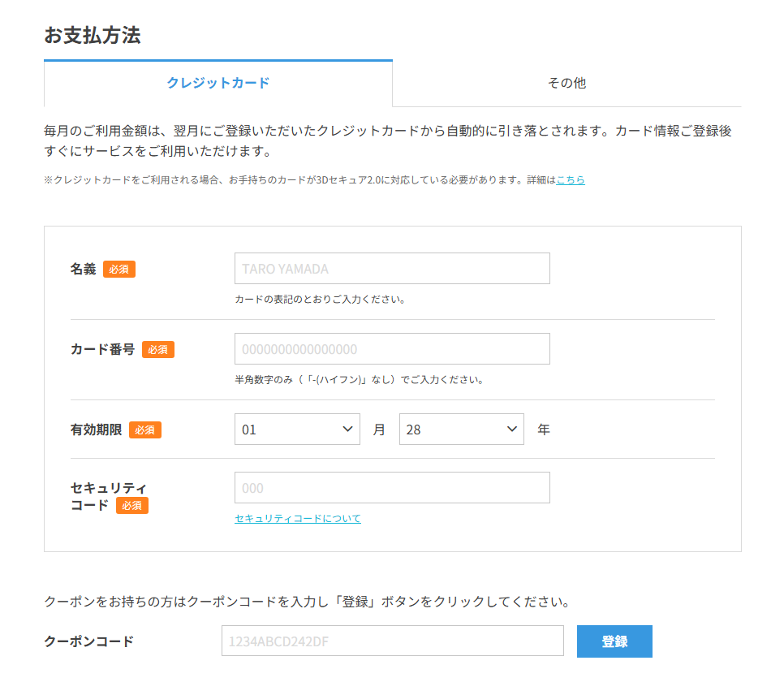784x695 pixels.
Task: Click the 必須 badge beside 名義
Action: (x=119, y=269)
